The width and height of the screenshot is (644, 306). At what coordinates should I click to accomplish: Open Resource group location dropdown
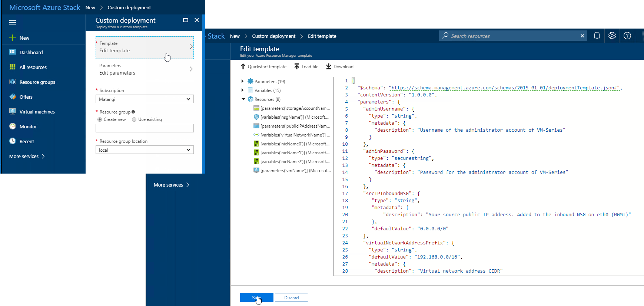[145, 150]
